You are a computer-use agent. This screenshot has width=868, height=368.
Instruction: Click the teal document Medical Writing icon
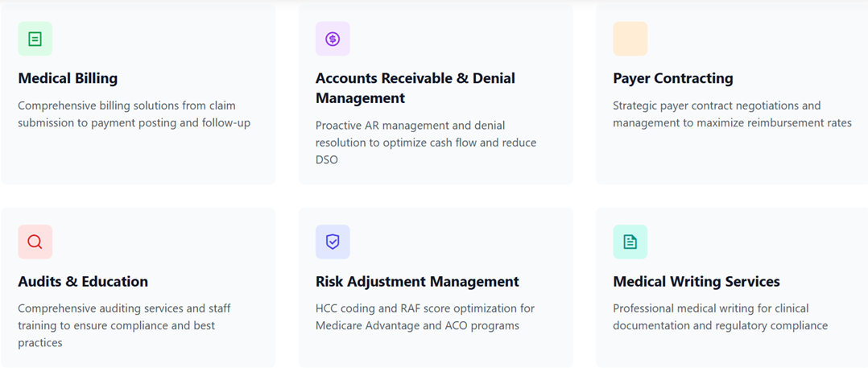630,242
